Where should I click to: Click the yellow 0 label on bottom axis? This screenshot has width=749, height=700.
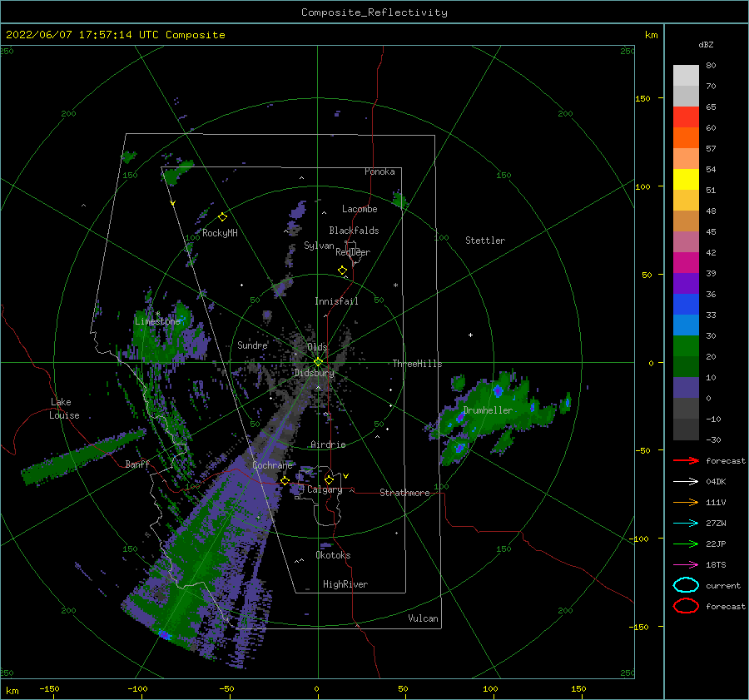(x=317, y=688)
